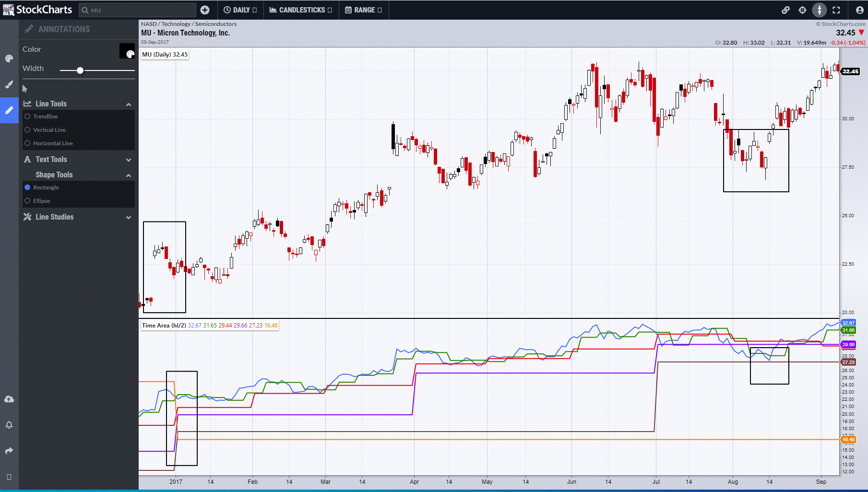Image resolution: width=868 pixels, height=492 pixels.
Task: Click the Color label text
Action: [32, 49]
